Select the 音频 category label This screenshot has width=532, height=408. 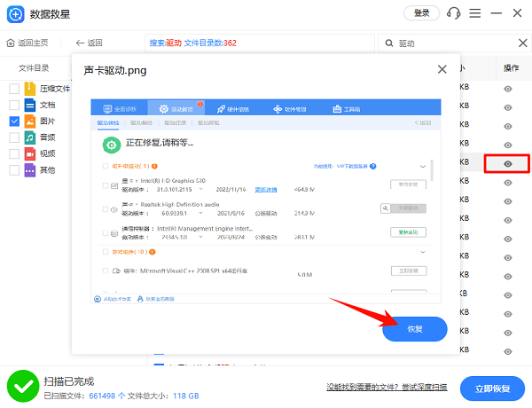(x=48, y=137)
